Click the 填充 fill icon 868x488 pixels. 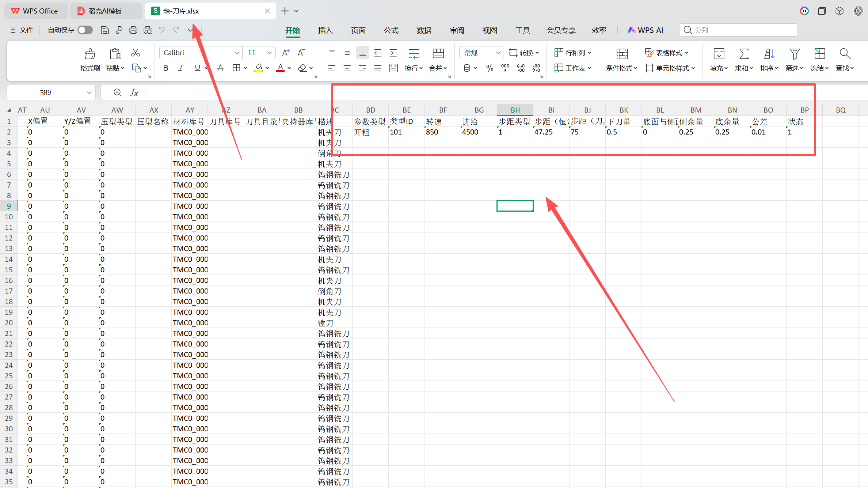pyautogui.click(x=719, y=54)
